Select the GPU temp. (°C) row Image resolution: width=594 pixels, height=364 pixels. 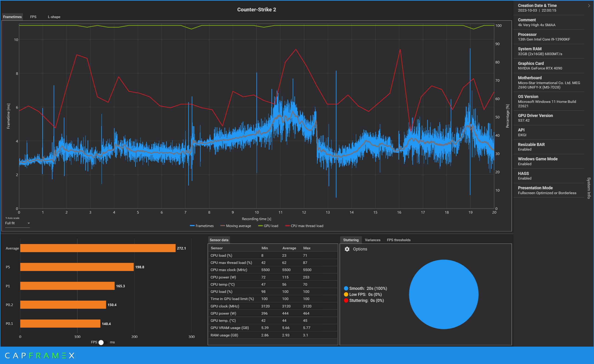click(x=273, y=321)
